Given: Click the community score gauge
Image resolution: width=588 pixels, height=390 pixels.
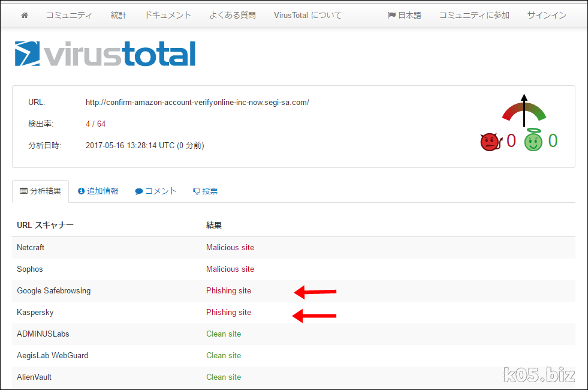Looking at the screenshot, I should pos(524,110).
